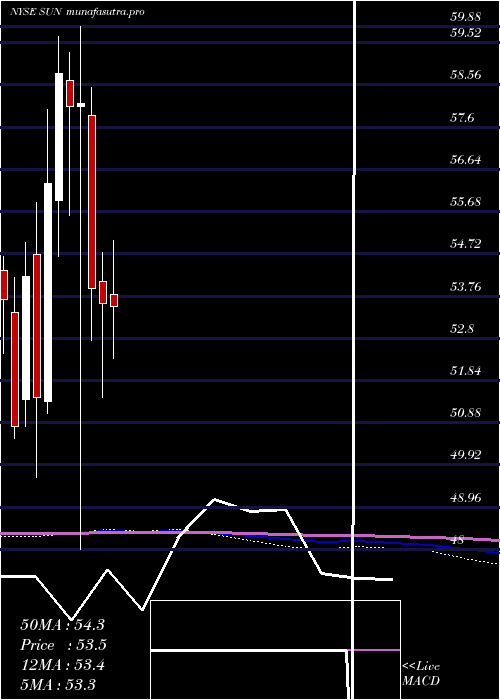Click the 52.8 price axis label
The height and width of the screenshot is (700, 500).
pos(462,329)
